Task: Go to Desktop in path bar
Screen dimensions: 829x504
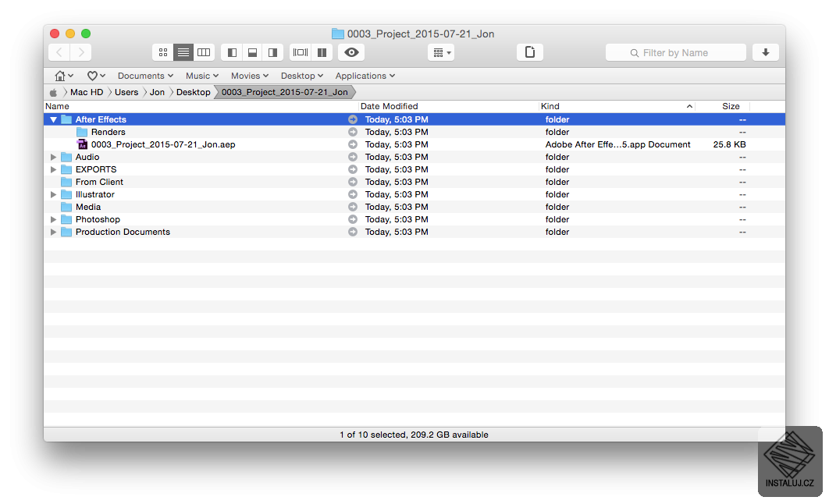Action: [193, 92]
